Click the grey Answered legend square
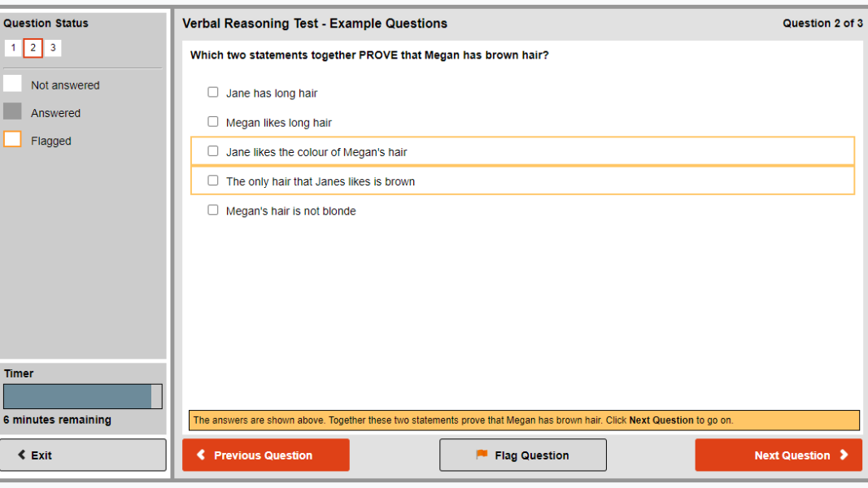 pos(11,111)
